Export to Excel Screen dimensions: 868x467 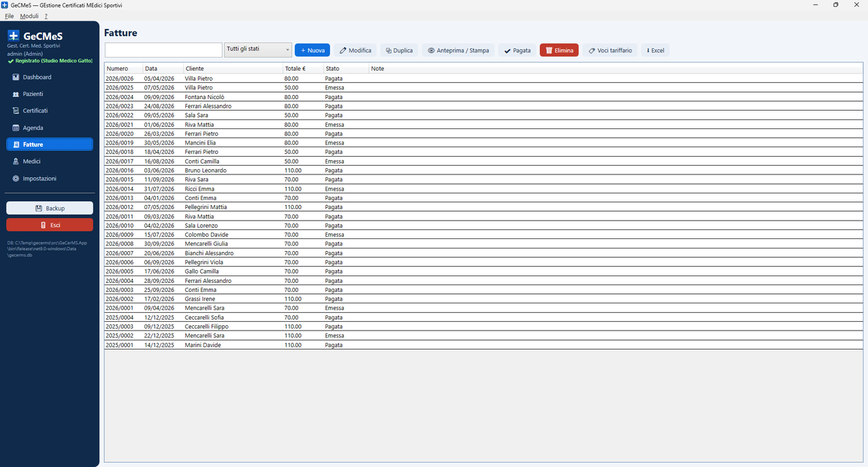click(655, 50)
